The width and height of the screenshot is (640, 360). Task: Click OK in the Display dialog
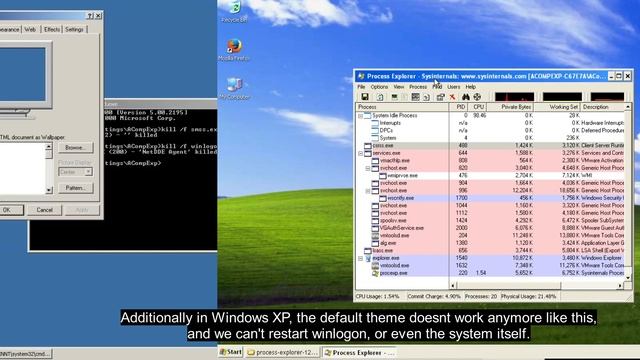7,210
